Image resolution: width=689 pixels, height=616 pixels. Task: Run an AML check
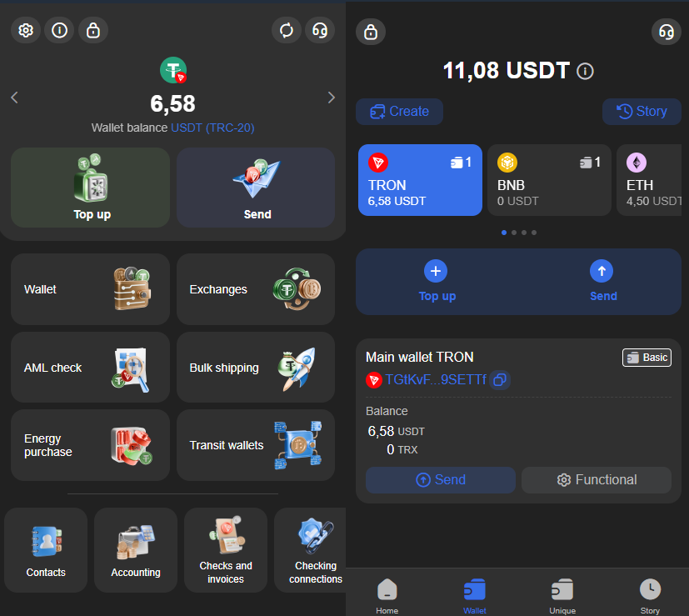pos(90,368)
